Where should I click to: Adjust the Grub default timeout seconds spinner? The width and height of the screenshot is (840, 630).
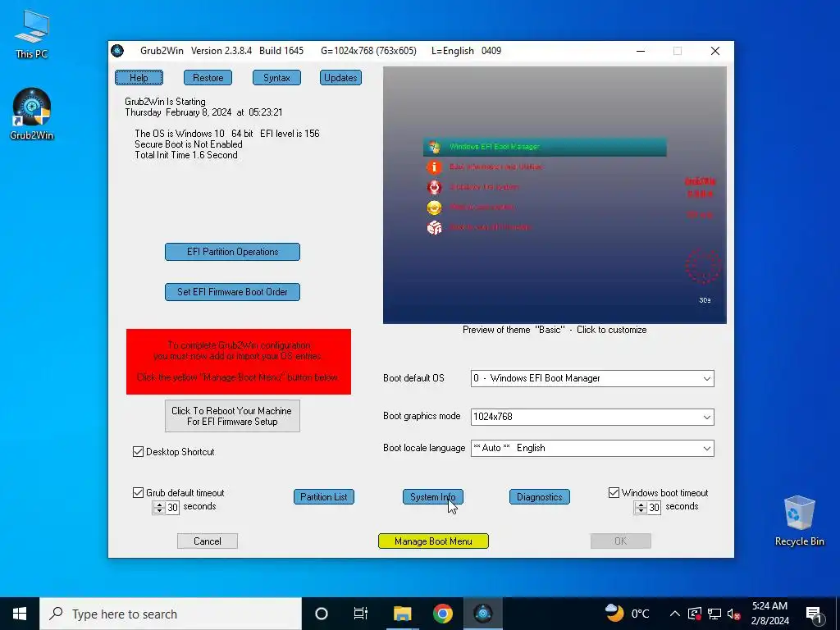pyautogui.click(x=158, y=507)
